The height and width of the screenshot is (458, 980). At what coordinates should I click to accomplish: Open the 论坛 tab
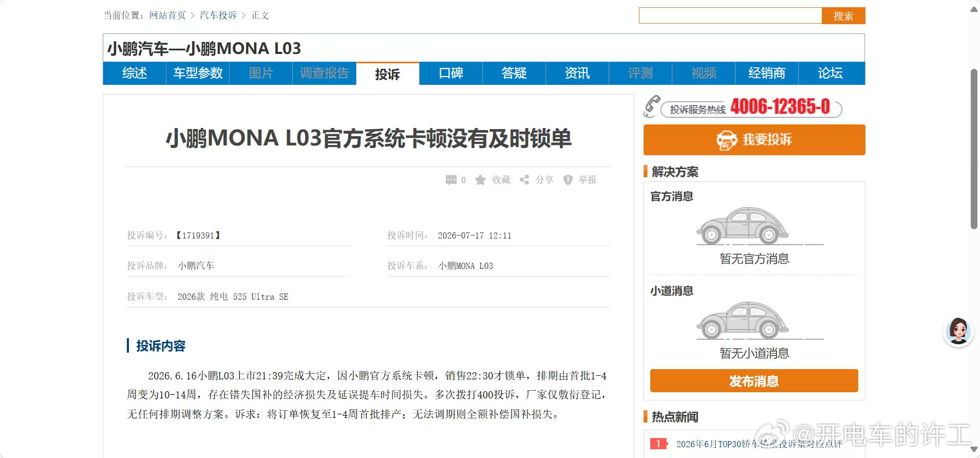click(831, 74)
